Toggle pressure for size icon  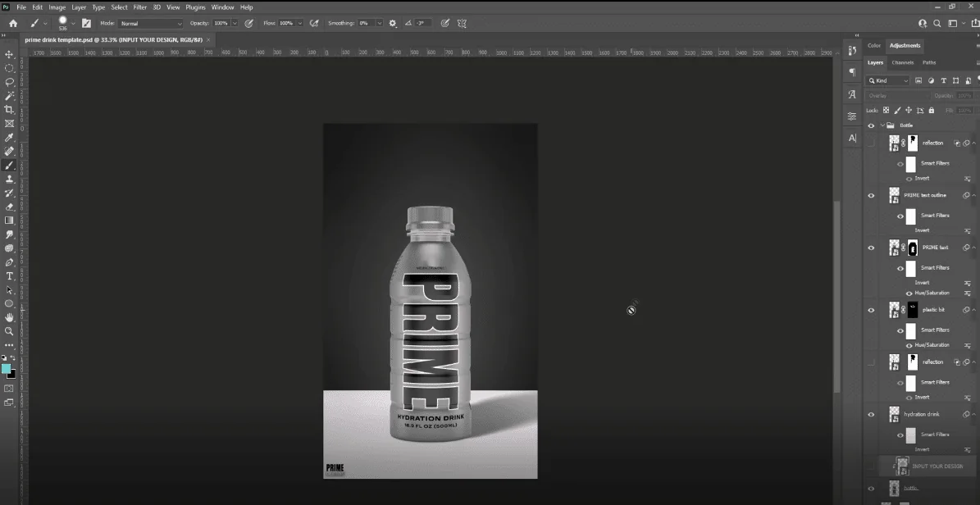click(445, 23)
